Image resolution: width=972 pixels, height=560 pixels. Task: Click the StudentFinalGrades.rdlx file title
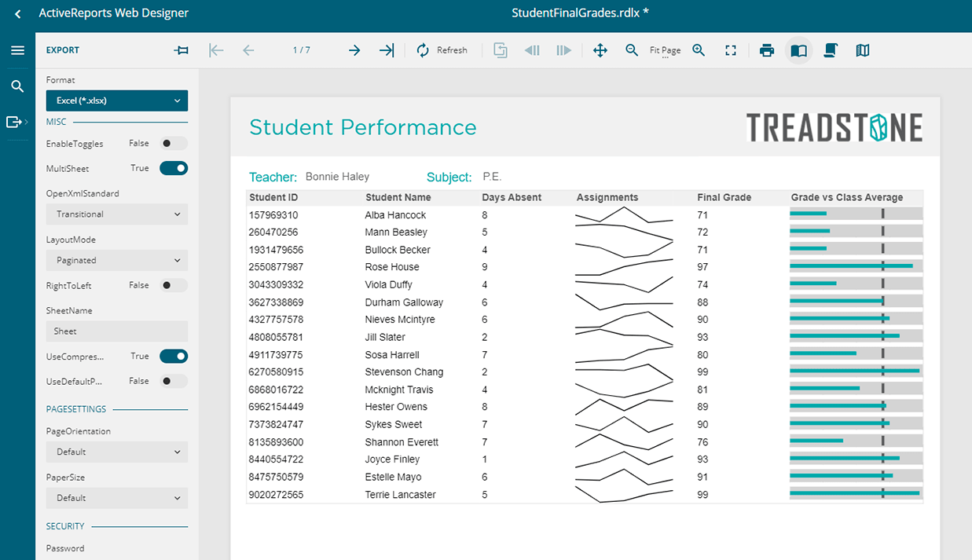[x=580, y=13]
